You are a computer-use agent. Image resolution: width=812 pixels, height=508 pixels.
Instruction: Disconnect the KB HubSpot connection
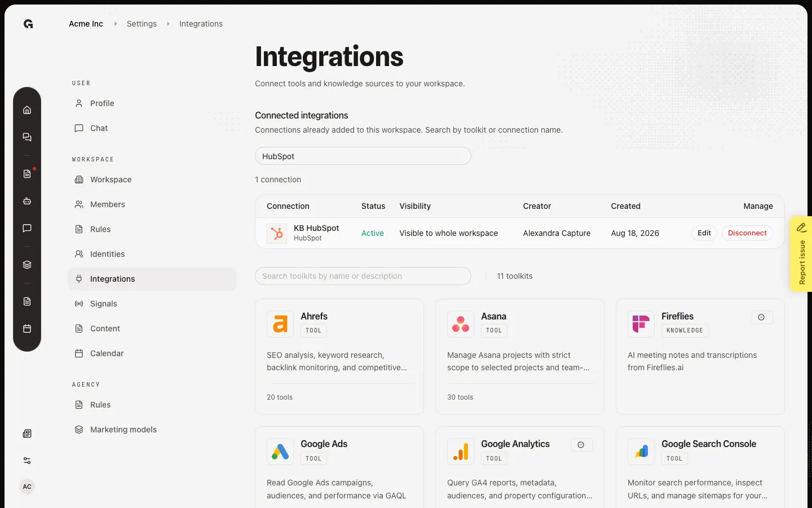[747, 233]
